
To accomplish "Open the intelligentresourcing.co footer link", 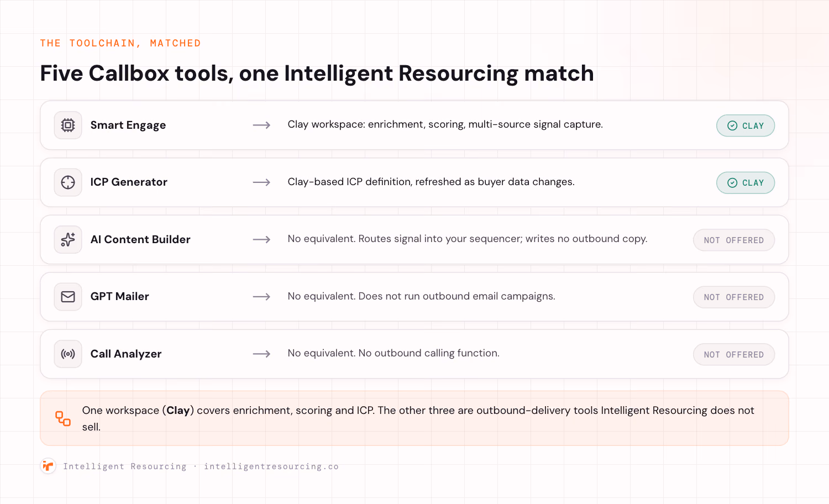I will 271,466.
